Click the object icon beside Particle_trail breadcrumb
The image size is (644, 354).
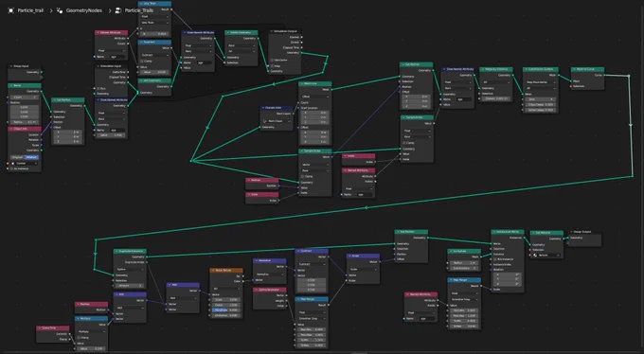coord(10,10)
